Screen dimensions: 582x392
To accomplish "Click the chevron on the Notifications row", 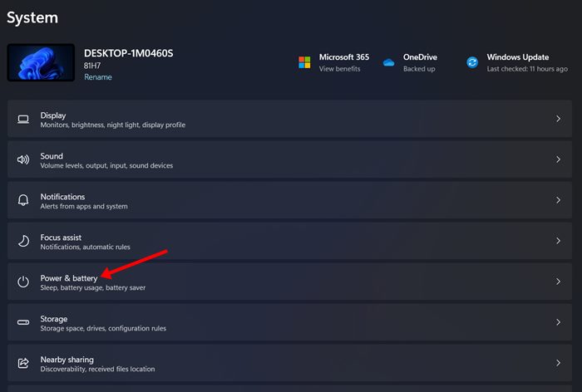I will pos(558,200).
